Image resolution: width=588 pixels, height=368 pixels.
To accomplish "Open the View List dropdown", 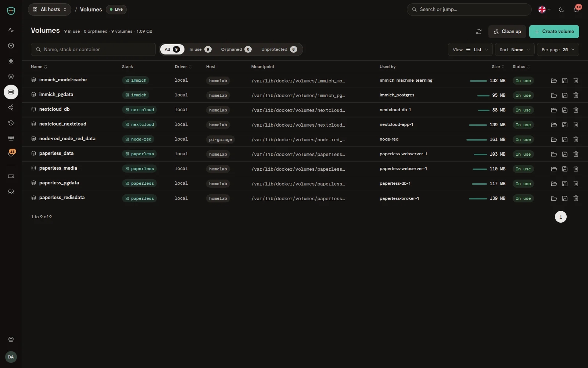I will click(x=470, y=50).
